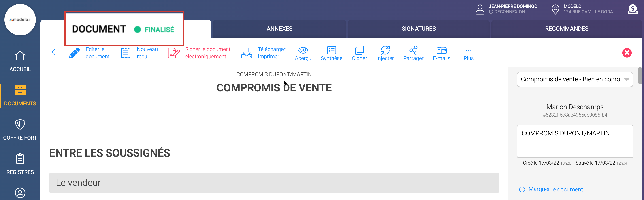Open the Synthèse summary view
The height and width of the screenshot is (200, 644).
pyautogui.click(x=331, y=50)
